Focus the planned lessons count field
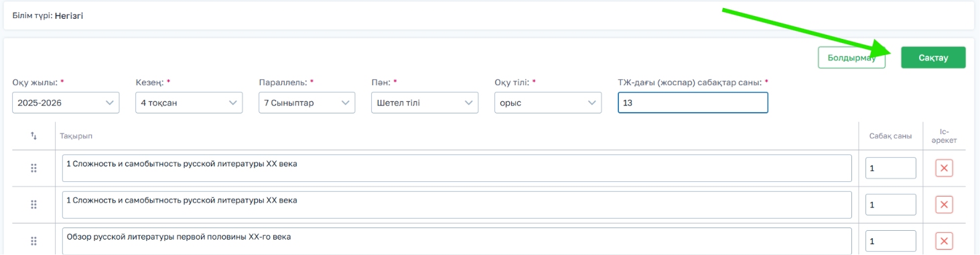 693,103
